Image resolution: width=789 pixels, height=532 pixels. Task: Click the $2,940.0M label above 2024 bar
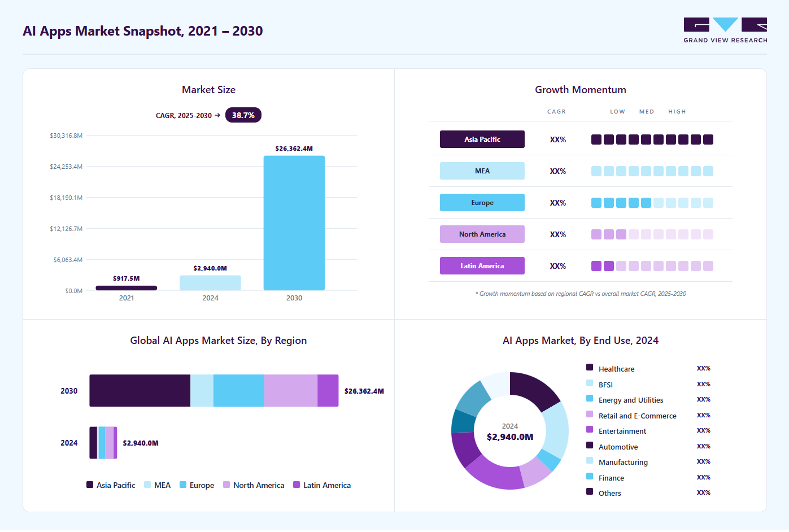pos(210,268)
